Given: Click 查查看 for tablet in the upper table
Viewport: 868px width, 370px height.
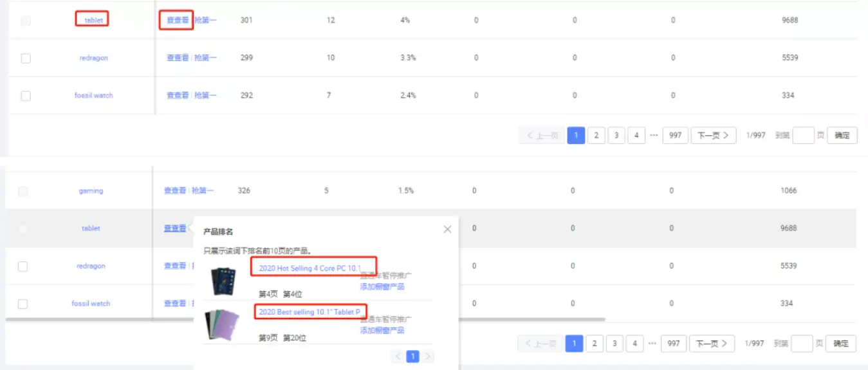Looking at the screenshot, I should [x=177, y=21].
